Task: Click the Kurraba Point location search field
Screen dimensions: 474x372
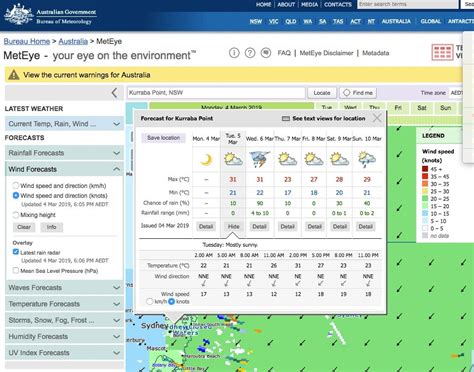Action: click(x=216, y=93)
